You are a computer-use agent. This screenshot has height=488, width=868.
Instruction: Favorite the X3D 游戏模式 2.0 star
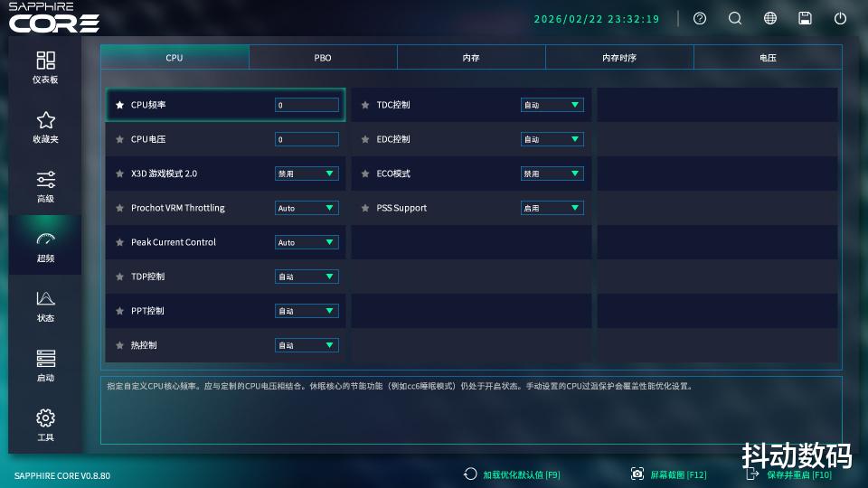coord(119,174)
